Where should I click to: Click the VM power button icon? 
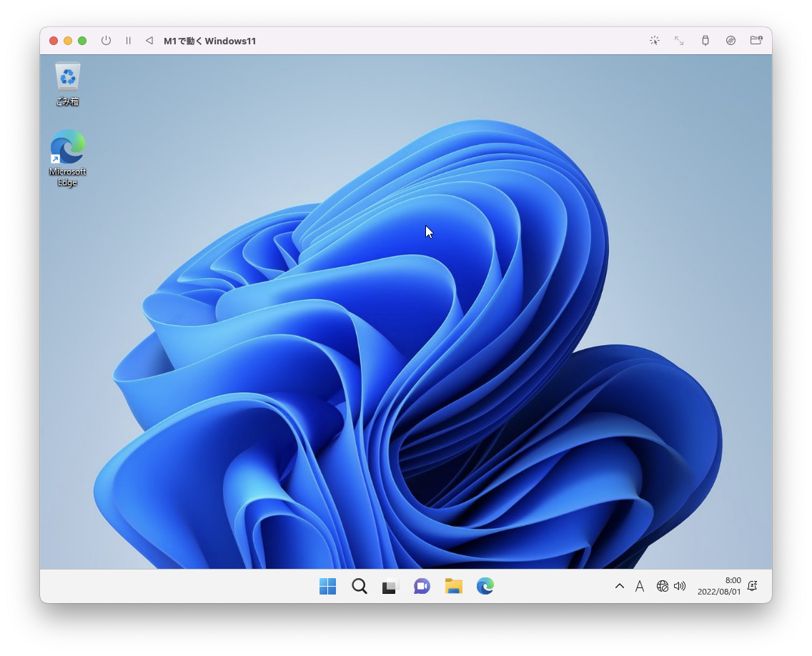(x=107, y=41)
